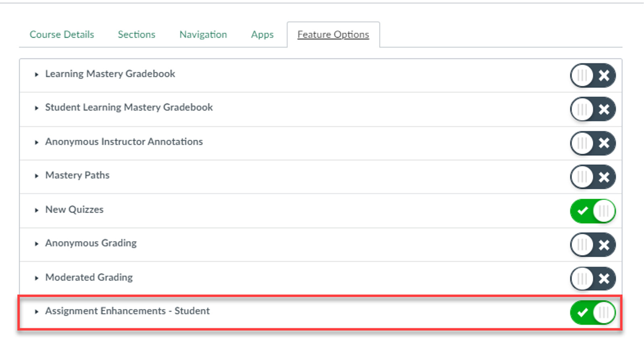
Task: Enable Anonymous Instructor Annotations switch
Action: [x=592, y=143]
